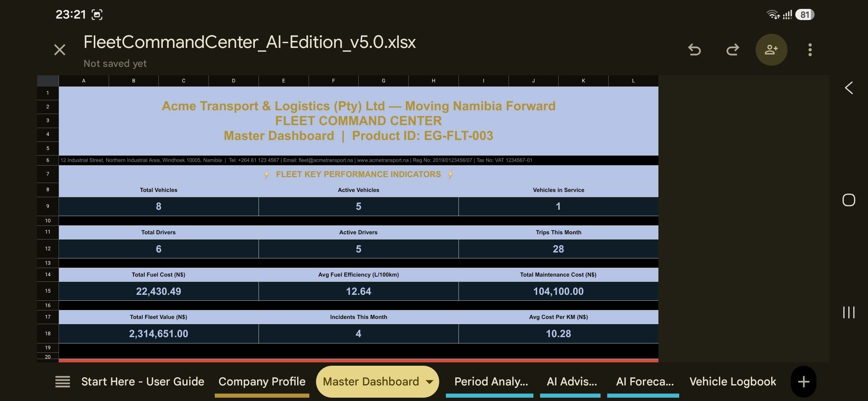Click the Acme Transport & Logistics title banner

(358, 121)
